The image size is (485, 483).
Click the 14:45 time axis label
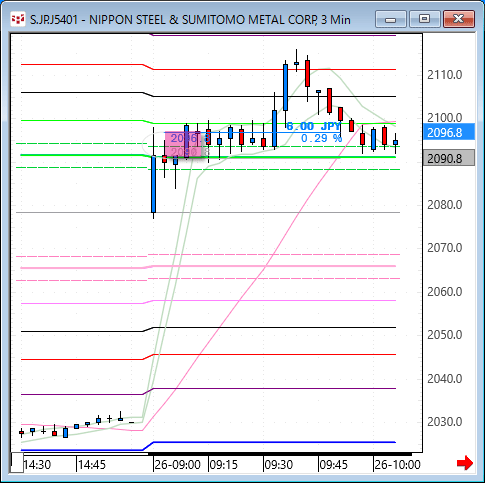(92, 465)
